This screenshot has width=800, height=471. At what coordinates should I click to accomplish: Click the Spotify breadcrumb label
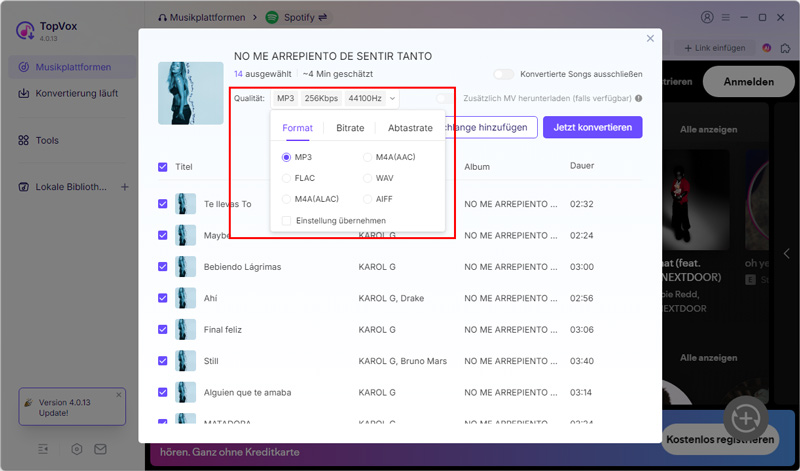[x=299, y=17]
